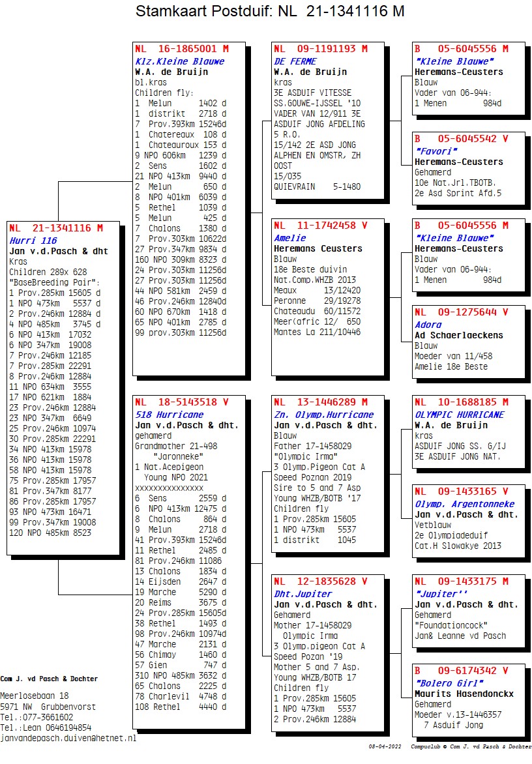Select the dam box NL 18-5143518 V
The height and width of the screenshot is (764, 532).
(181, 402)
